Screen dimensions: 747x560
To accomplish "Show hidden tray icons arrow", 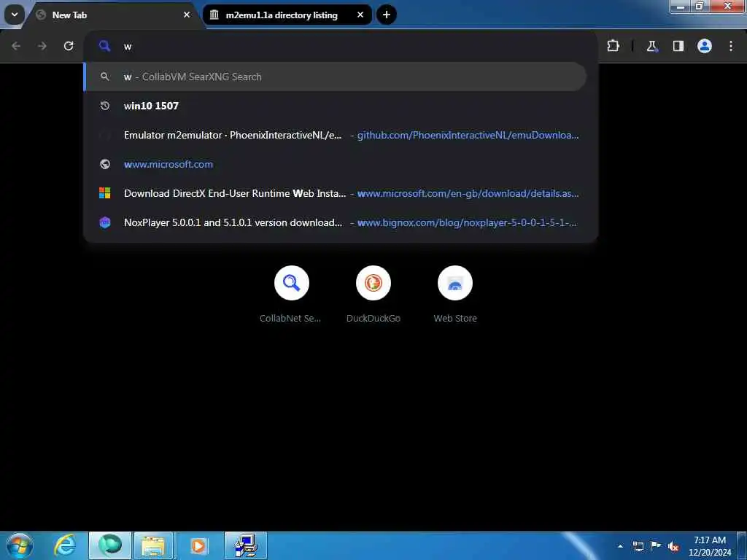I will [620, 546].
